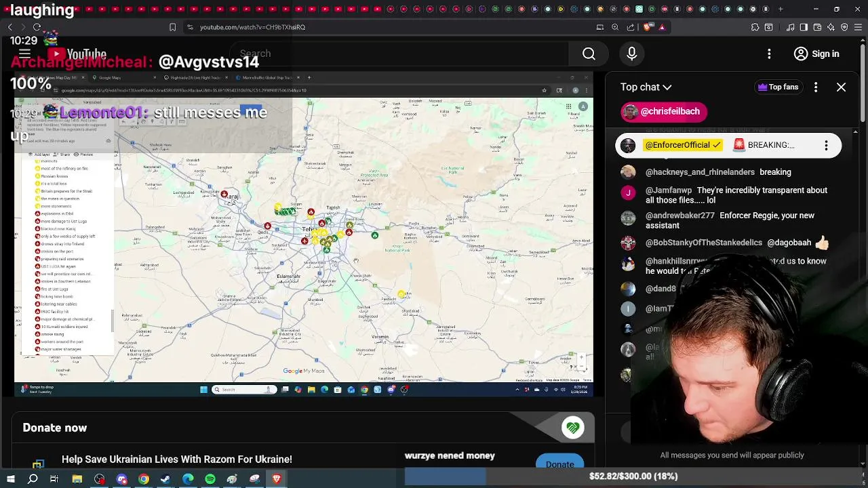
Task: Open YouTube settings three-dot menu
Action: pyautogui.click(x=769, y=54)
